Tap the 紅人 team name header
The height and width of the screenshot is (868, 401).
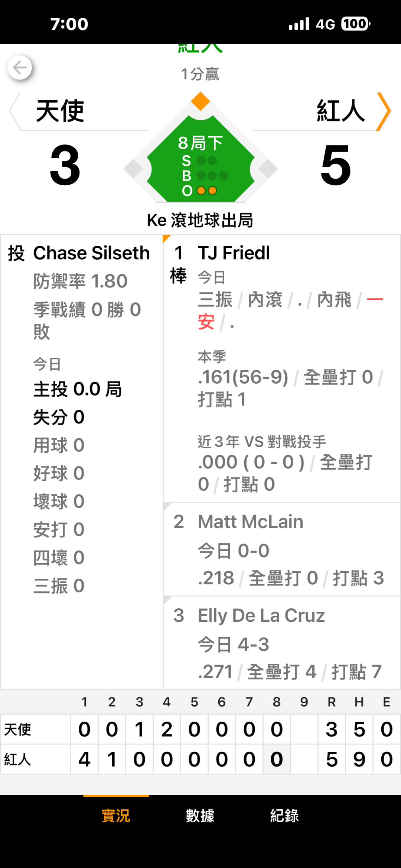340,111
